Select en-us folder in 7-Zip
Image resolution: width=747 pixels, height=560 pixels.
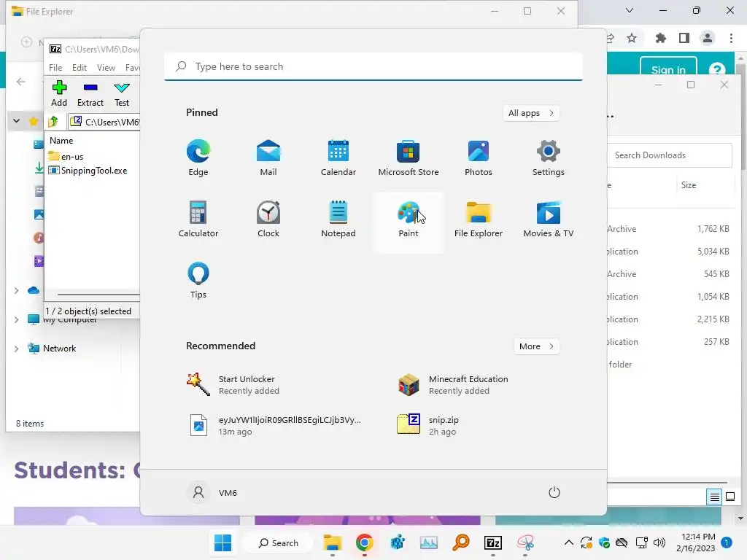(66, 156)
